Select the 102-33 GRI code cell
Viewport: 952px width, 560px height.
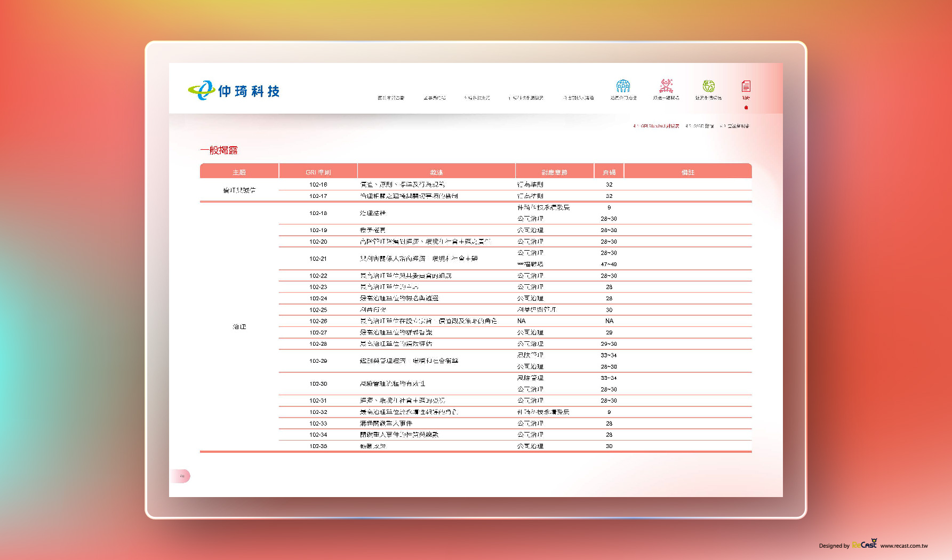318,423
